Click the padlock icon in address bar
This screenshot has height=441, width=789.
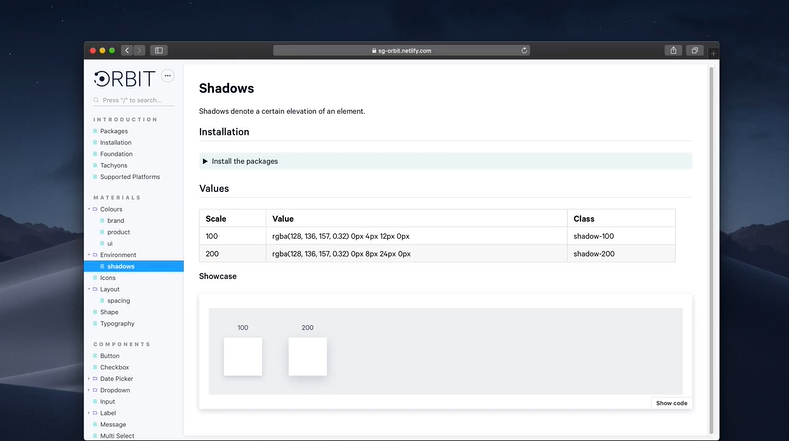374,50
